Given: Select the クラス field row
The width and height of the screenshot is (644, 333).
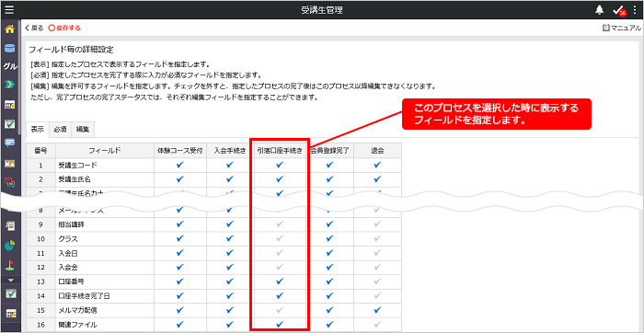Looking at the screenshot, I should [x=213, y=238].
